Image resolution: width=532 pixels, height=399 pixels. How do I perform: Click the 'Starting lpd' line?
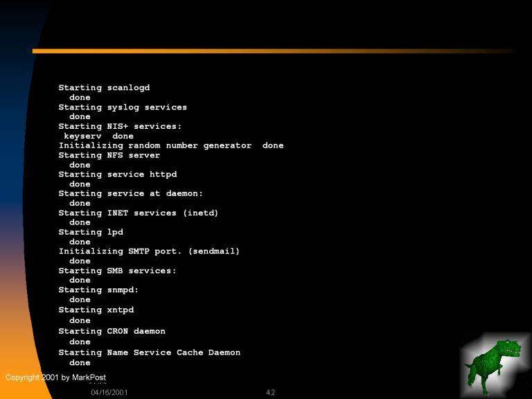click(90, 232)
